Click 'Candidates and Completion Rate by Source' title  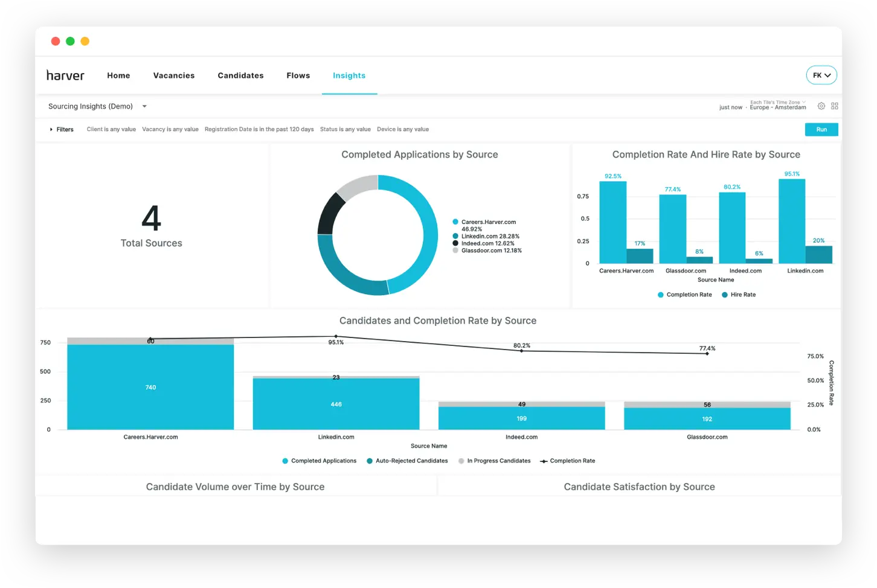[438, 321]
